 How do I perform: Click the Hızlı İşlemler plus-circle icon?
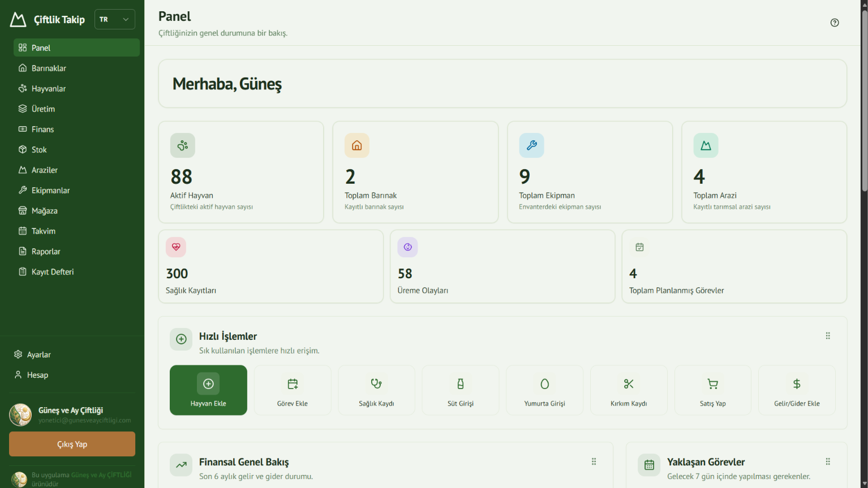(x=181, y=339)
